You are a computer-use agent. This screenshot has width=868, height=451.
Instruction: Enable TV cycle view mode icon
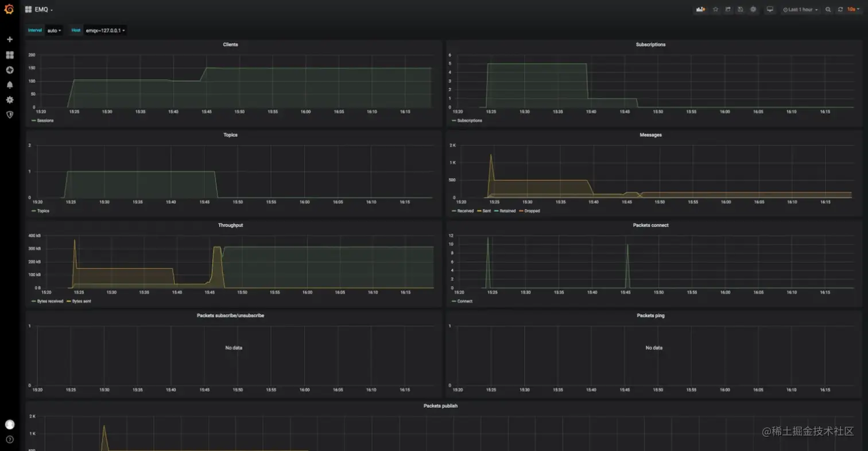(x=769, y=9)
